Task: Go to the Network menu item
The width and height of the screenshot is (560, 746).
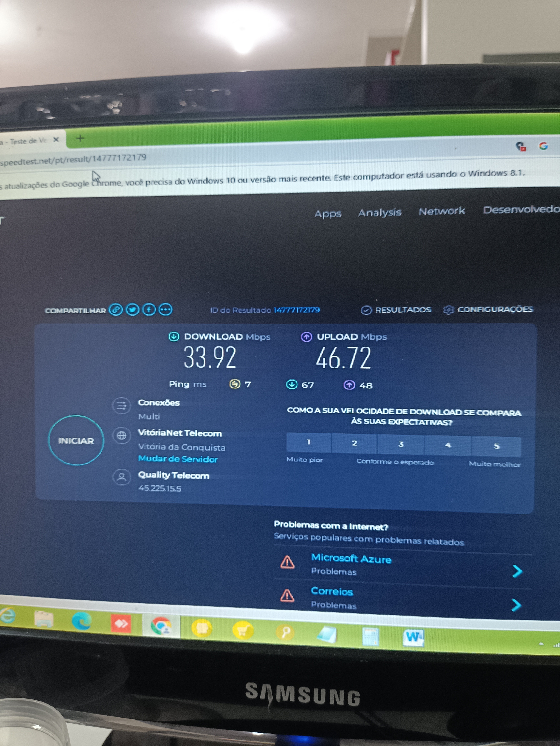Action: point(442,211)
